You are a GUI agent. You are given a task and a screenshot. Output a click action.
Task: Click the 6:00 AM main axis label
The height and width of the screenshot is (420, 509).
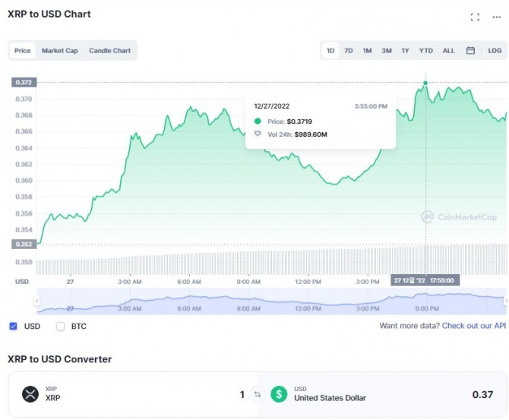click(189, 282)
